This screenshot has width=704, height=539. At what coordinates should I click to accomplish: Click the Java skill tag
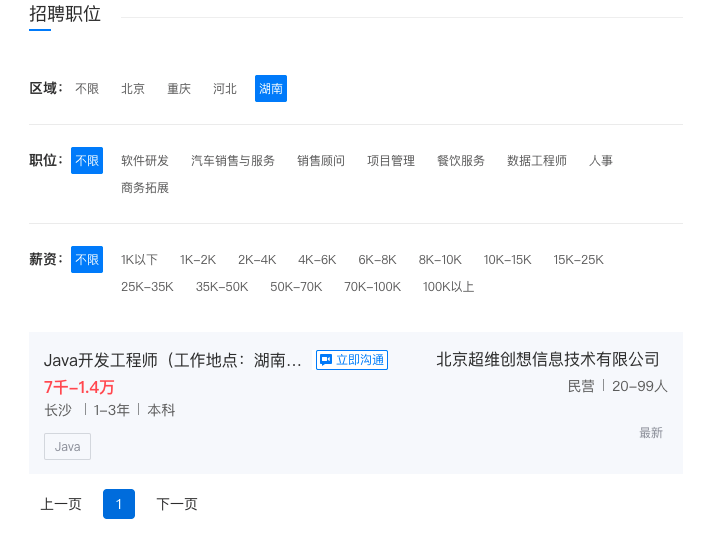[67, 446]
